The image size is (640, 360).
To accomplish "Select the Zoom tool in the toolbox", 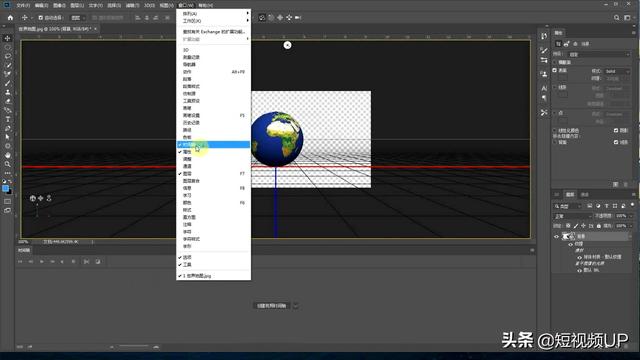I will click(7, 164).
